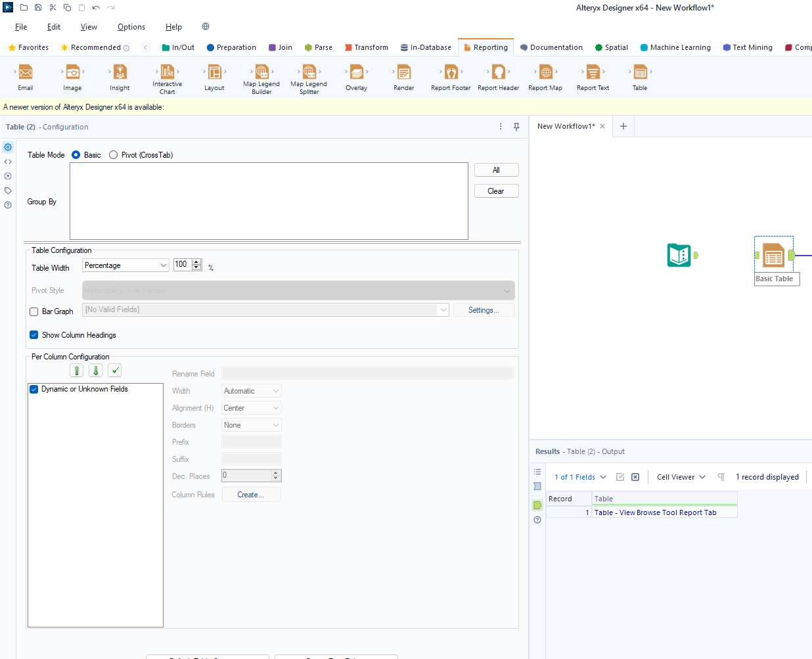Pick the Report Map tool icon
The height and width of the screenshot is (659, 812).
545,72
